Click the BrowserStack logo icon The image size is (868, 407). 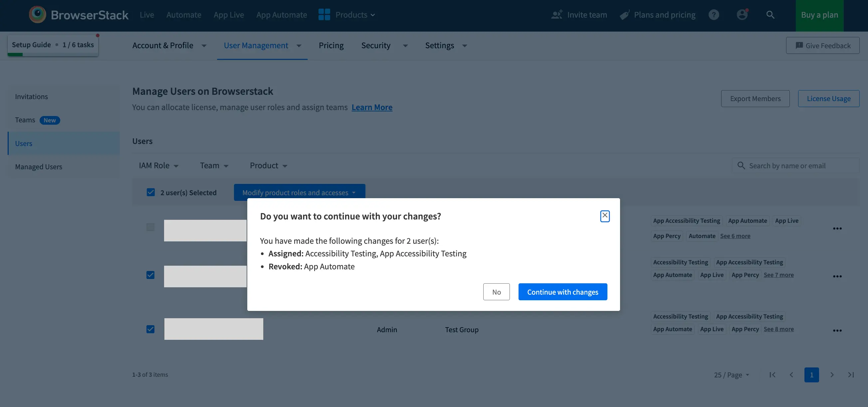(x=37, y=15)
